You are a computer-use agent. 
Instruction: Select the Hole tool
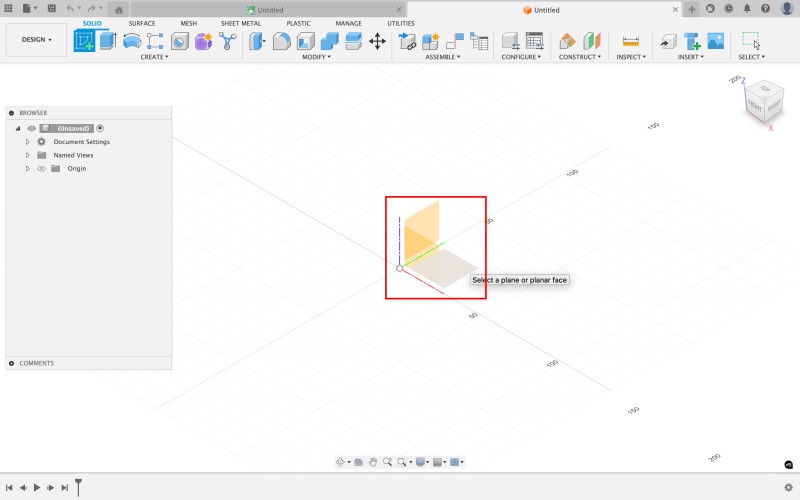click(x=179, y=41)
